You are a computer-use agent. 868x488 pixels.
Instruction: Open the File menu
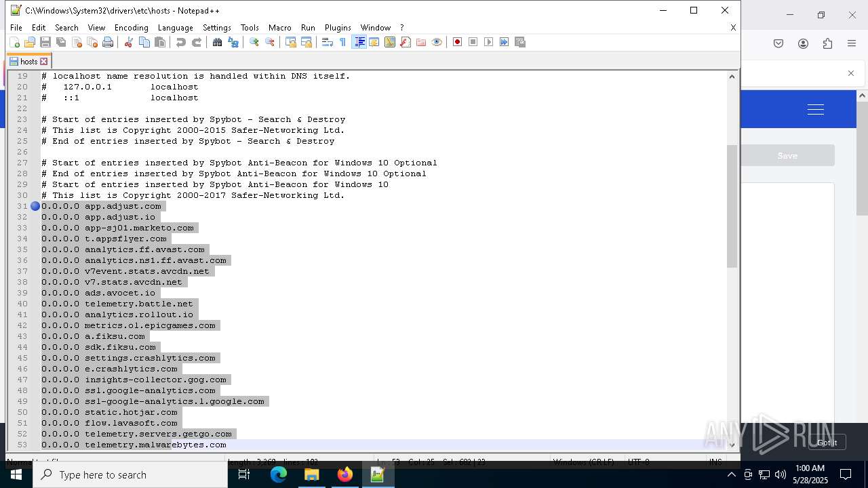tap(16, 28)
